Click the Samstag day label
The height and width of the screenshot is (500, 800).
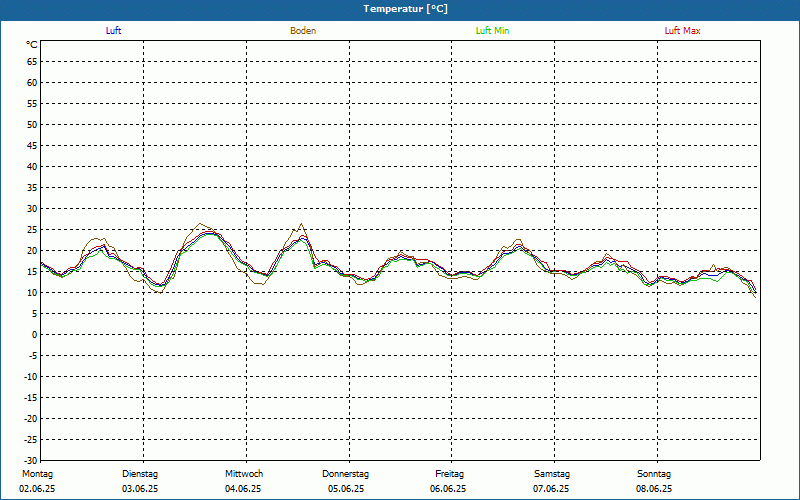coord(552,474)
